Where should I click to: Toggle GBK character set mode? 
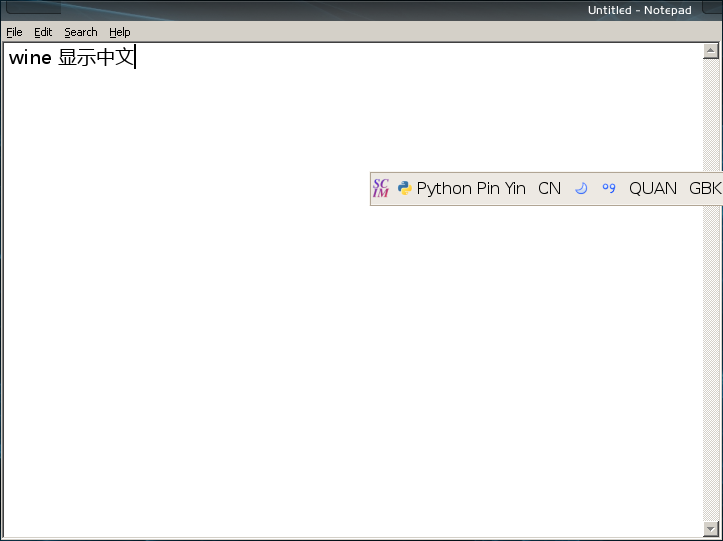coord(705,188)
